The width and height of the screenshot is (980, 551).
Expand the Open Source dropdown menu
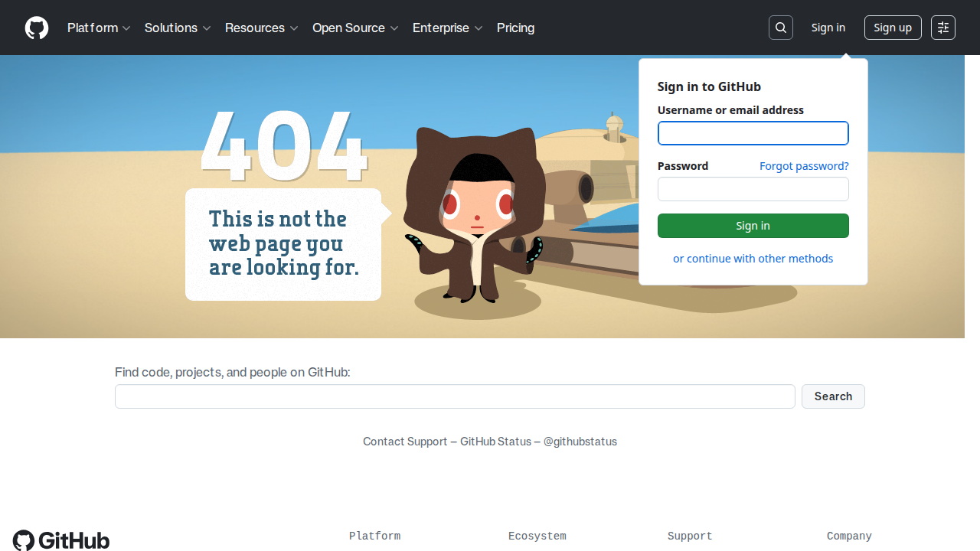[x=355, y=28]
